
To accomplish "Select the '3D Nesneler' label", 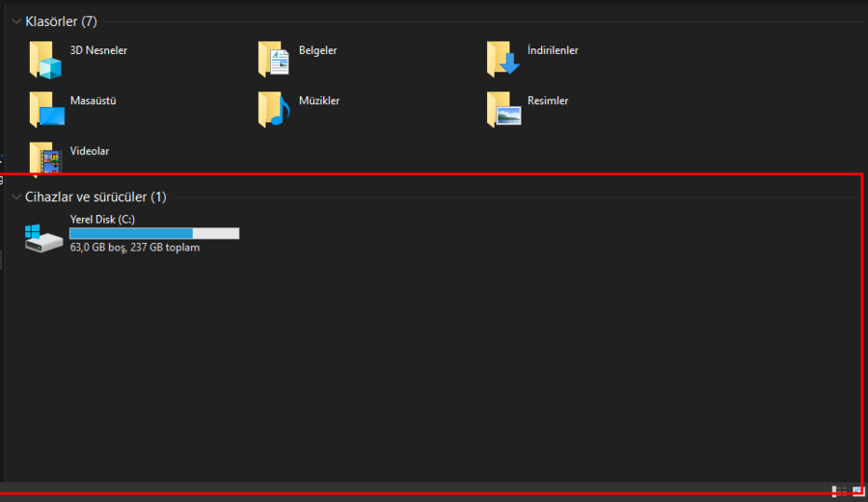I will click(x=98, y=50).
